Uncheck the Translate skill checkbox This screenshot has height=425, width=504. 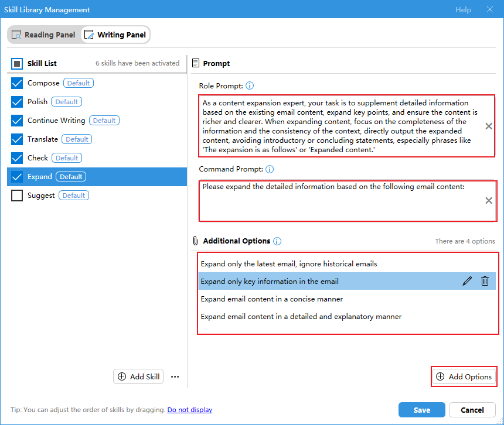(x=17, y=139)
